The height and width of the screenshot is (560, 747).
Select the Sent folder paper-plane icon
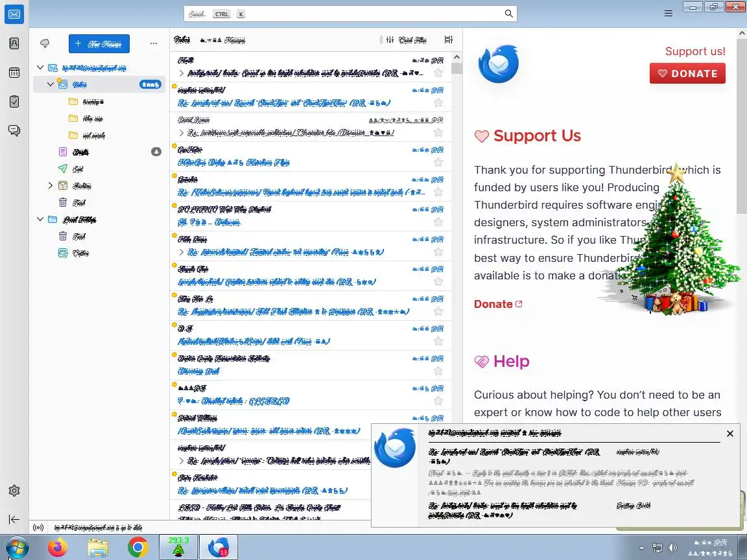63,169
